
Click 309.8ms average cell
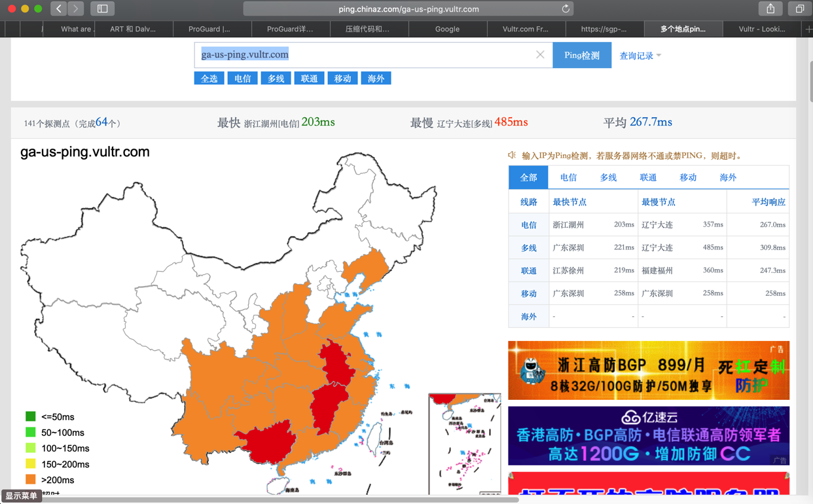772,247
